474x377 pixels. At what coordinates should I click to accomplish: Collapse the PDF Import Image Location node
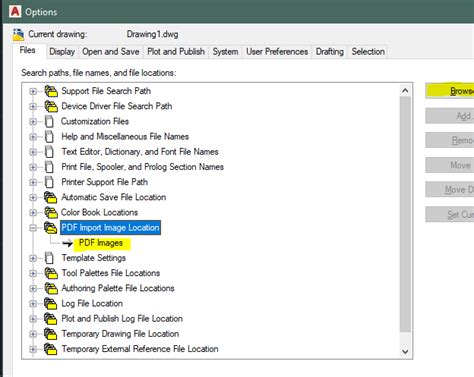point(33,228)
